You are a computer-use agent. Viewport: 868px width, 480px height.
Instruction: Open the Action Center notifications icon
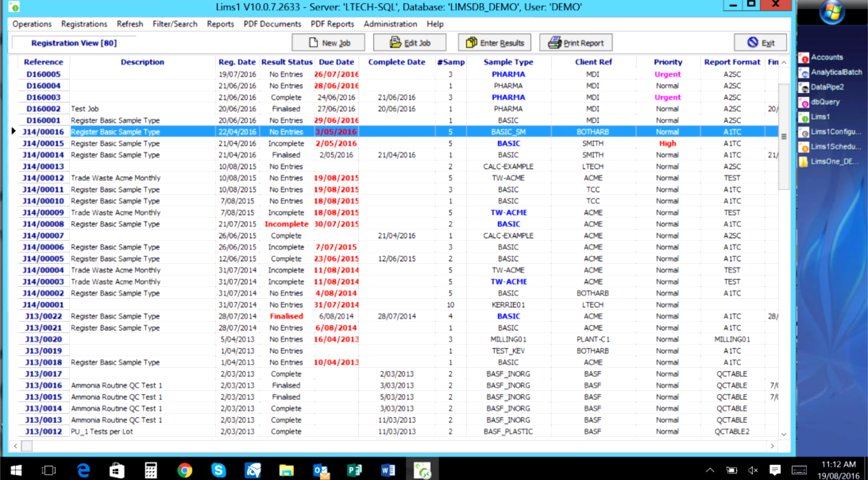coord(775,470)
